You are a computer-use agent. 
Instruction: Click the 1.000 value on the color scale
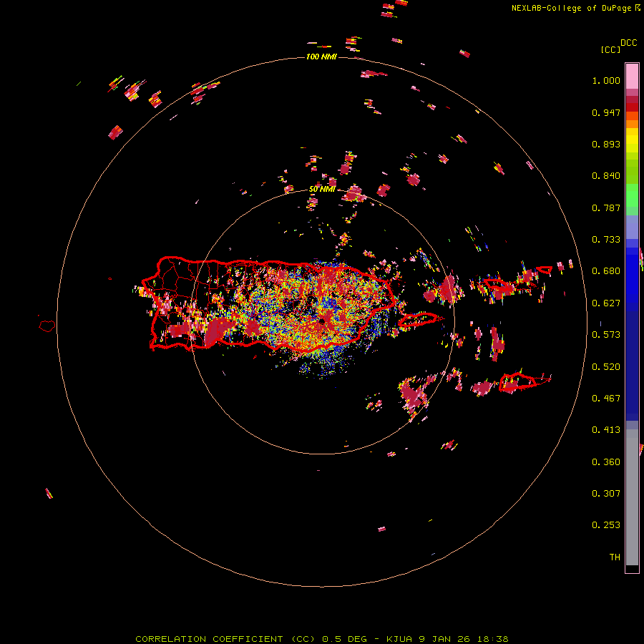click(606, 80)
